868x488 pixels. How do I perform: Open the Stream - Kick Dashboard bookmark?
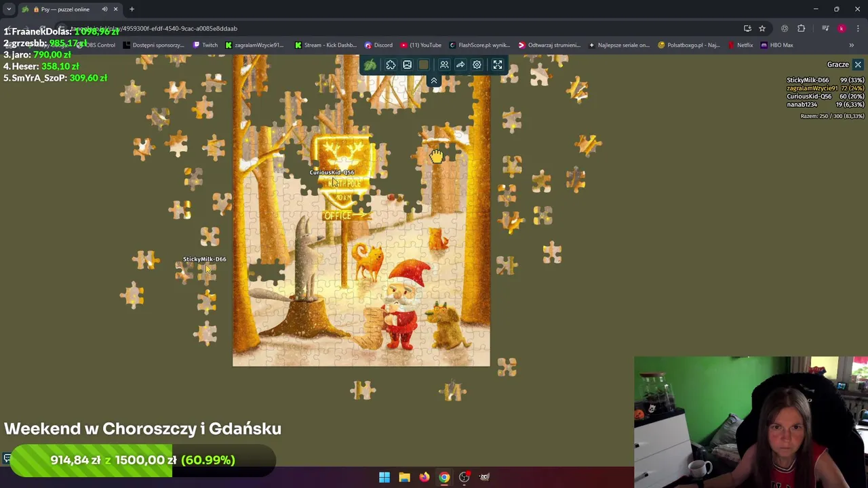325,45
